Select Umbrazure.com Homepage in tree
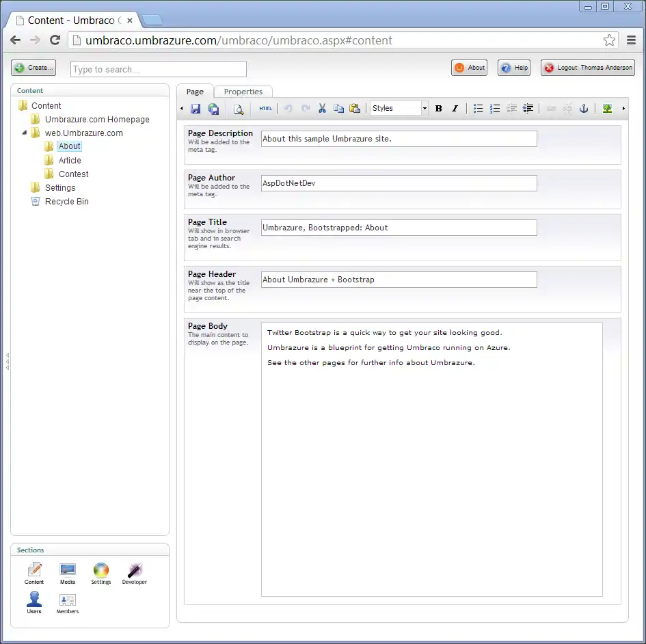 click(x=97, y=120)
